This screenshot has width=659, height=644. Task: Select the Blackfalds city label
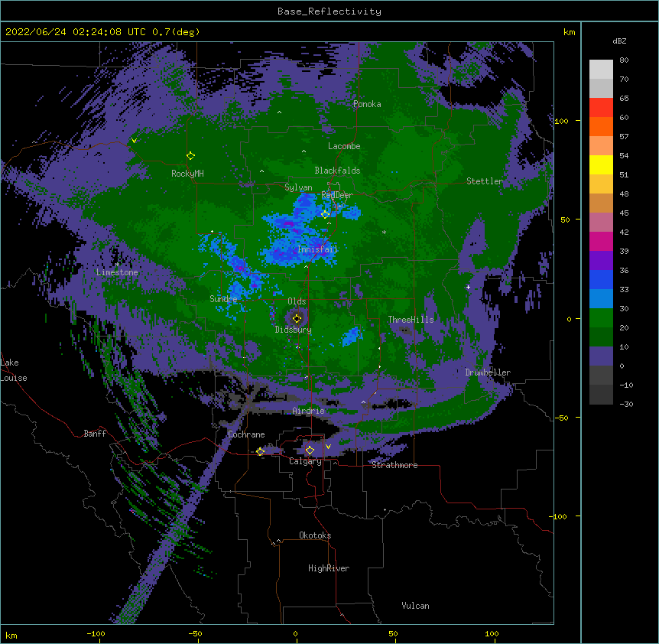point(337,171)
